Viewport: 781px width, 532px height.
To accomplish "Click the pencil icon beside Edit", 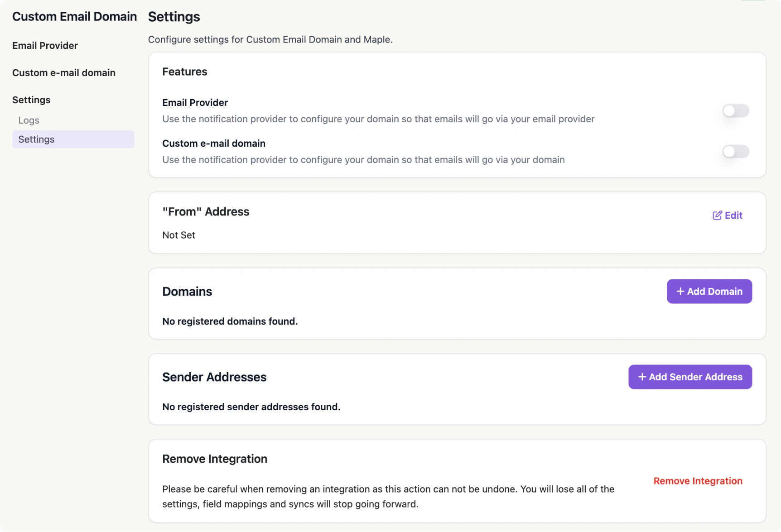I will [x=717, y=216].
